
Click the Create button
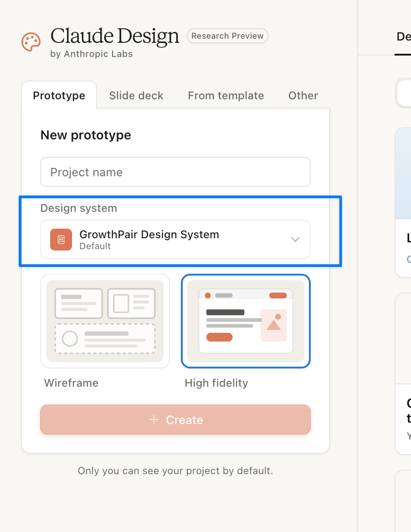175,419
